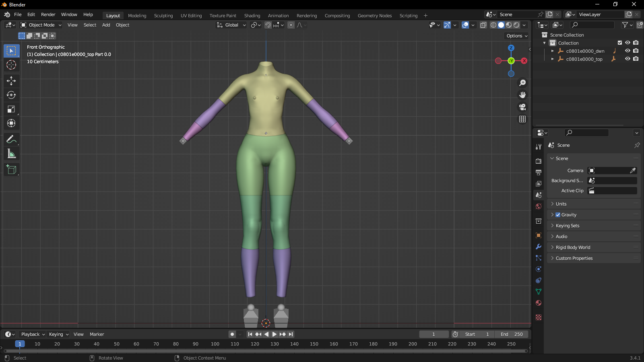Expand c0801e0000_top in outliner
644x362 pixels.
(x=553, y=59)
